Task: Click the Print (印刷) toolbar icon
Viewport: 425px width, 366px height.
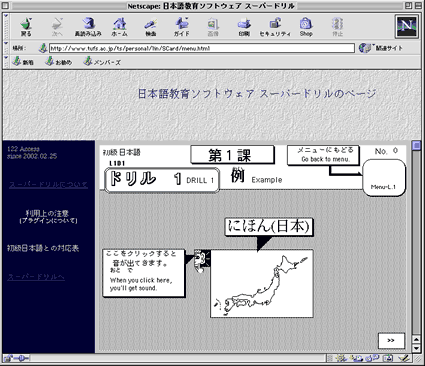Action: pyautogui.click(x=244, y=27)
